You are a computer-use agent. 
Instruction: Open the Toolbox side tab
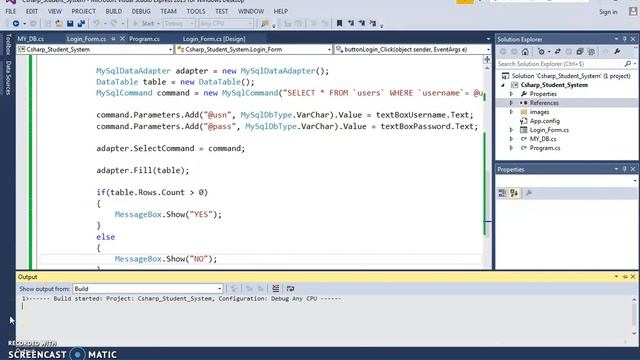coord(8,45)
